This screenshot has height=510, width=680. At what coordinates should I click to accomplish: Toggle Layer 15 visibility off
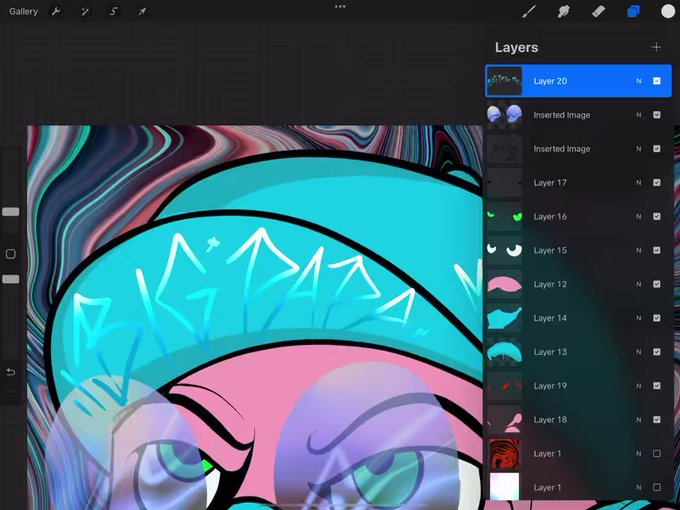click(x=657, y=250)
